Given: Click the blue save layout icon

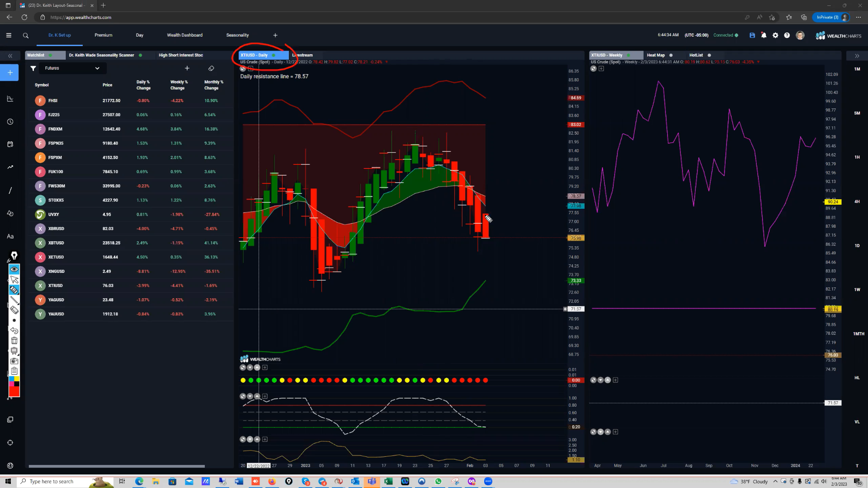Looking at the screenshot, I should click(x=752, y=35).
